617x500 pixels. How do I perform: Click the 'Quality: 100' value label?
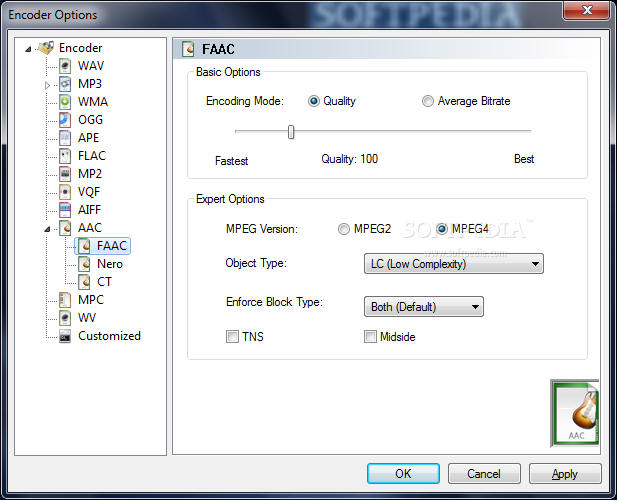tap(349, 159)
